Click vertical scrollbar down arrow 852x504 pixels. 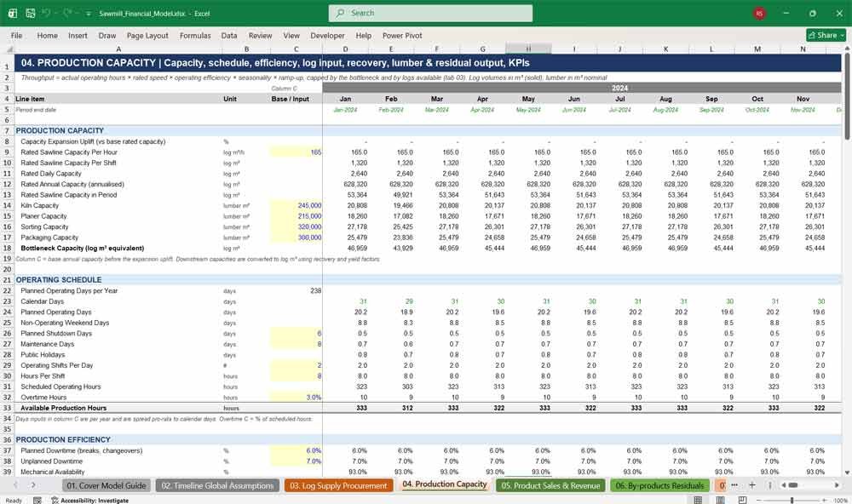point(847,472)
